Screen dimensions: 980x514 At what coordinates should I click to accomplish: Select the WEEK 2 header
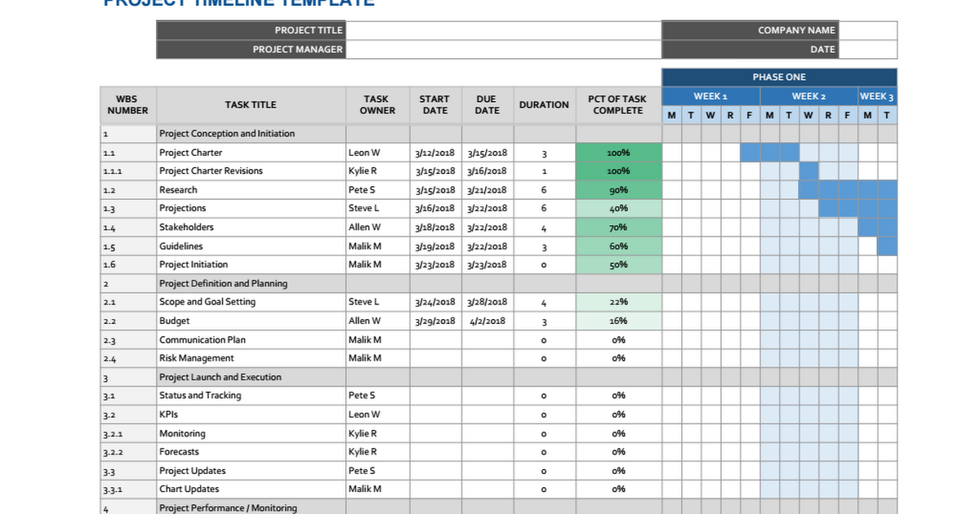tap(808, 96)
